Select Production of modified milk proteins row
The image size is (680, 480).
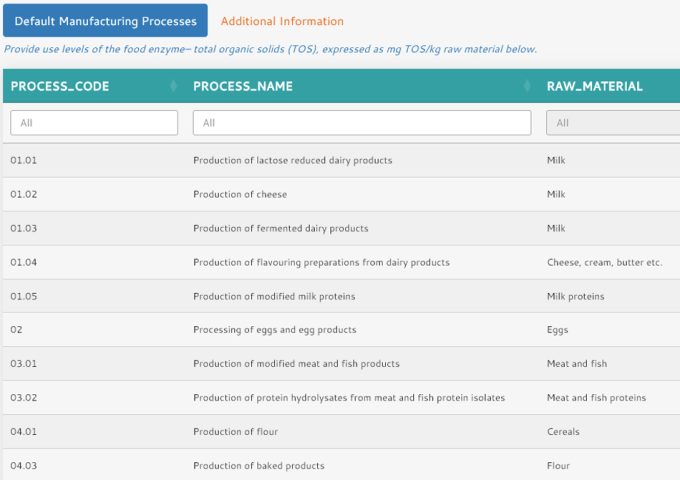pos(274,296)
